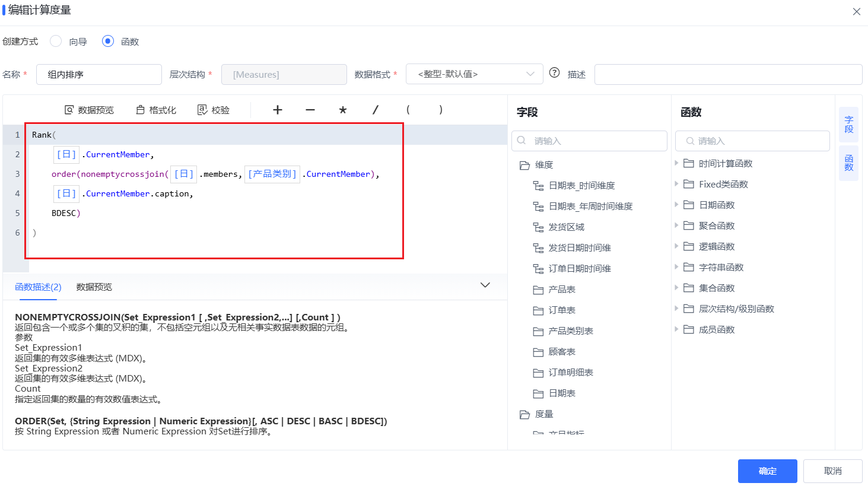868x486 pixels.
Task: Click line number 6 in editor gutter
Action: coord(17,233)
